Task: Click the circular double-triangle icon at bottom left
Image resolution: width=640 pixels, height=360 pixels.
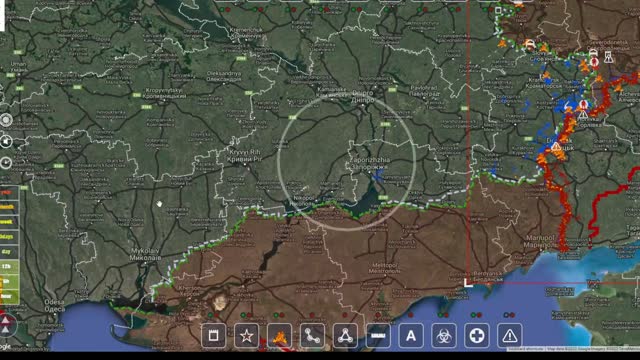Action: pos(6,325)
